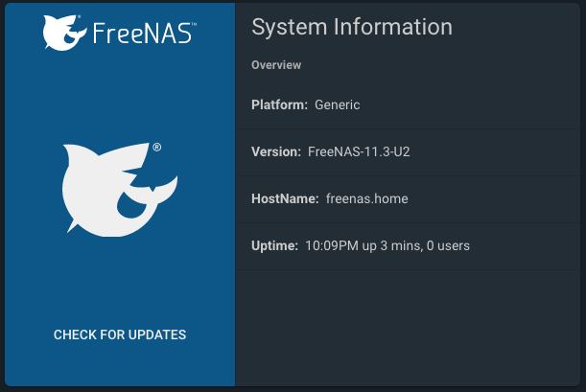The image size is (586, 392).
Task: Click the CHECK FOR UPDATES button
Action: coord(120,334)
